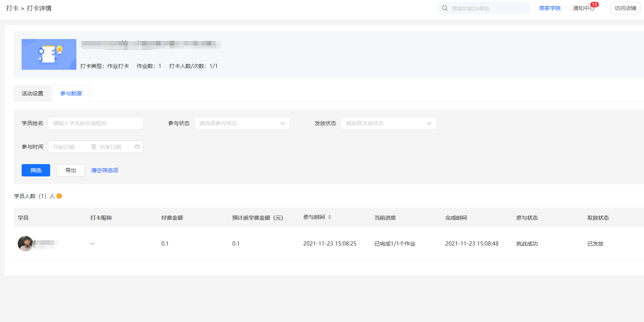Click the 挑战成功 status cell
This screenshot has height=322, width=644.
click(x=527, y=244)
